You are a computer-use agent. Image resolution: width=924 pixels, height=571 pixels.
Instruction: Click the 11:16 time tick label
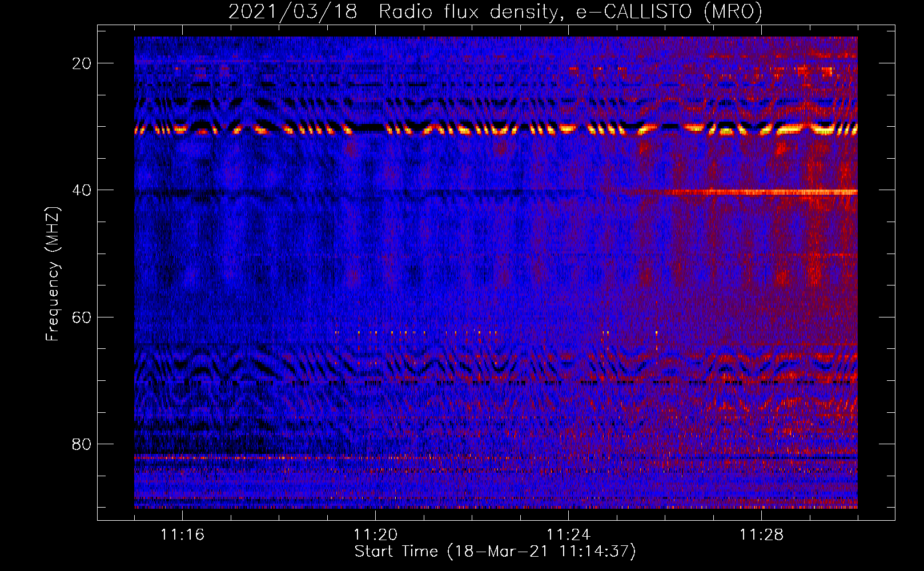pos(182,535)
